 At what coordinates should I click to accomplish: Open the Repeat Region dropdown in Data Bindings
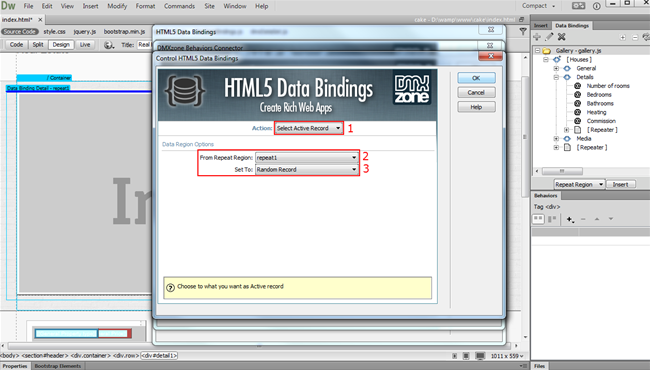579,184
